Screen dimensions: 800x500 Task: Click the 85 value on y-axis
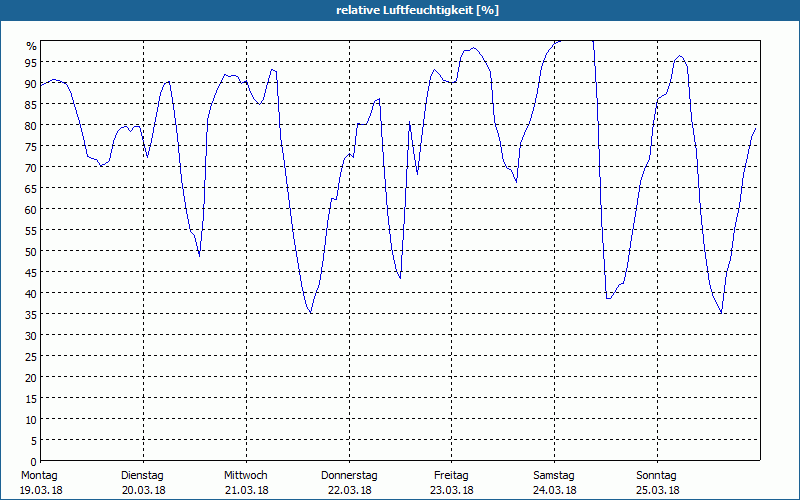pyautogui.click(x=31, y=105)
